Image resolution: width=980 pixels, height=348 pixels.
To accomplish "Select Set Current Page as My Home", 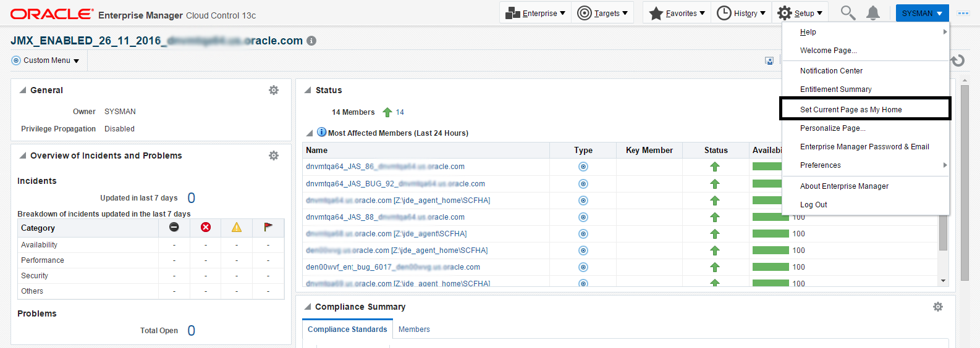I will (x=851, y=110).
